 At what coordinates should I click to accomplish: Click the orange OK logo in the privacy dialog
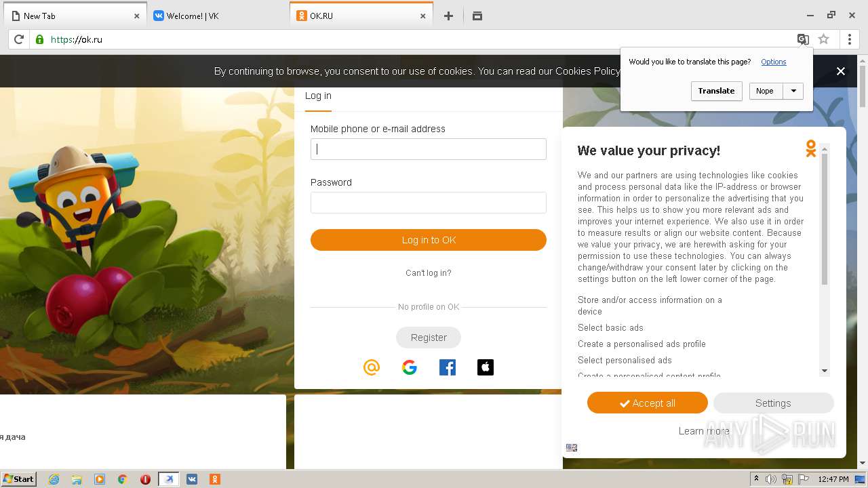(x=810, y=148)
